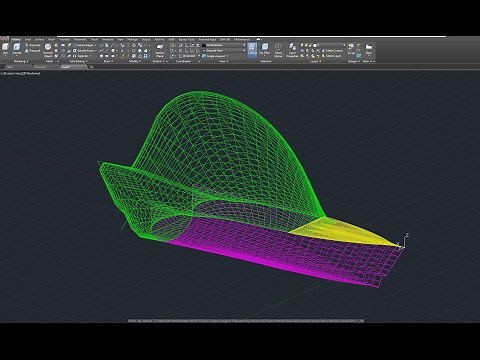The width and height of the screenshot is (480, 360).
Task: Switch to the Home ribbon tab
Action: pyautogui.click(x=16, y=39)
